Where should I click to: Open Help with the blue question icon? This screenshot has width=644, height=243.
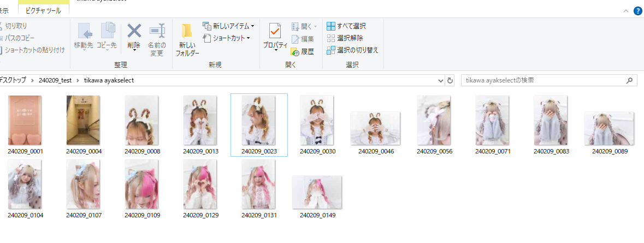point(637,11)
